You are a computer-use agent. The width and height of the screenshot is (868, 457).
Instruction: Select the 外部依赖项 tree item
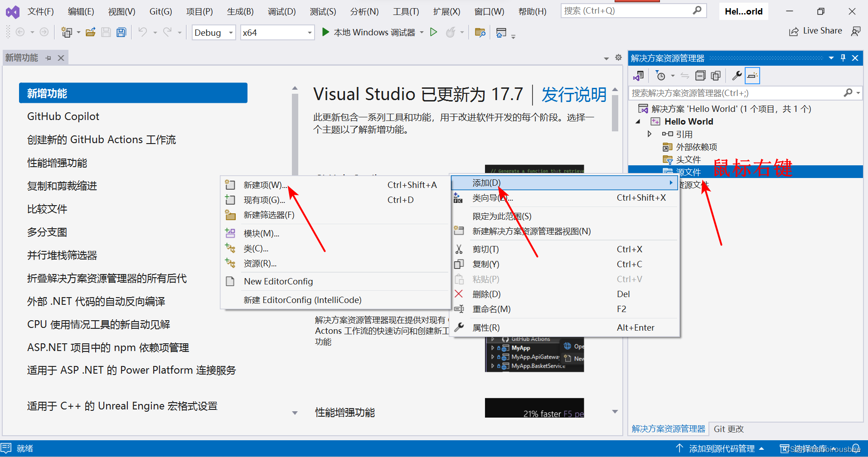[x=697, y=147]
